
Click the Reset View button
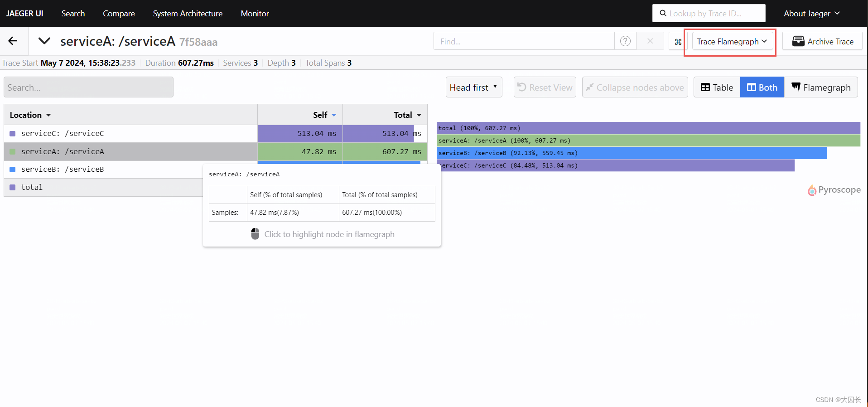coord(545,87)
